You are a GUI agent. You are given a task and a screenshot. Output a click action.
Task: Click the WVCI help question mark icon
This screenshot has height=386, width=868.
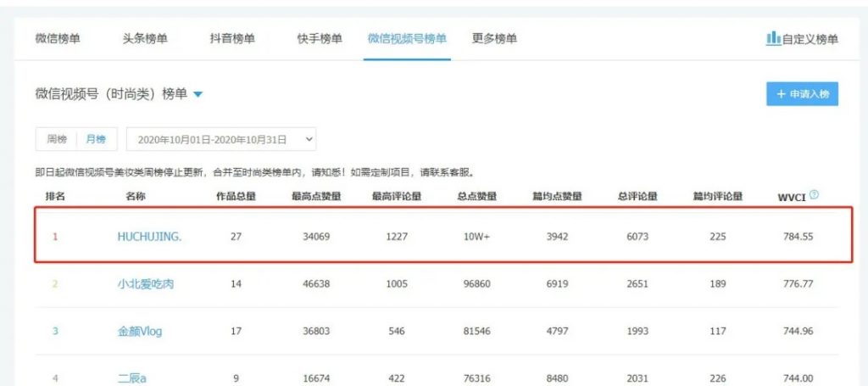coord(814,195)
